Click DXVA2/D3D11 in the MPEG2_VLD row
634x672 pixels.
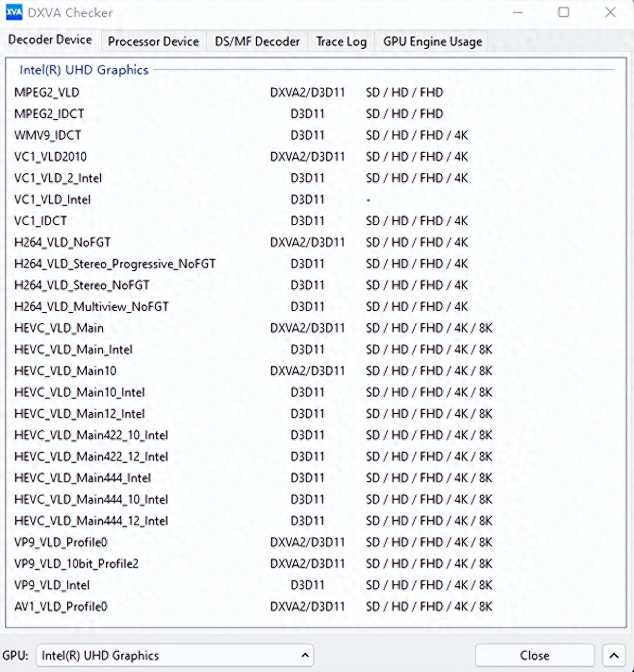click(307, 93)
